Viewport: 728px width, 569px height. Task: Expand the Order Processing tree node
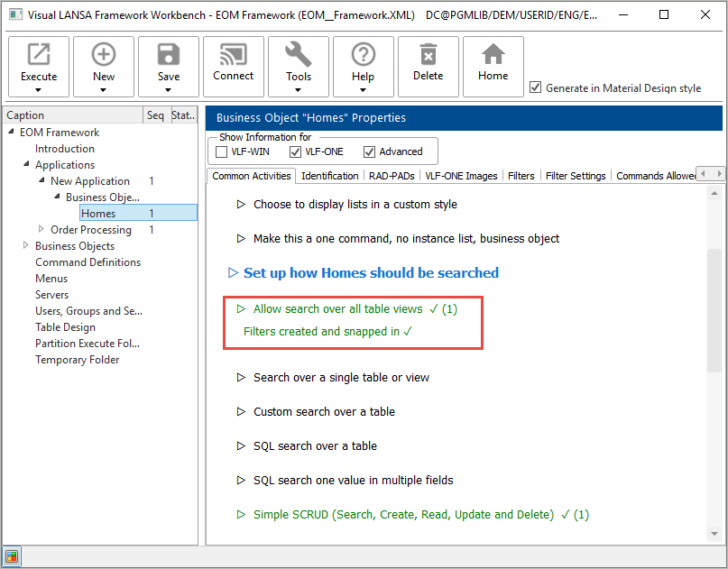pos(41,230)
